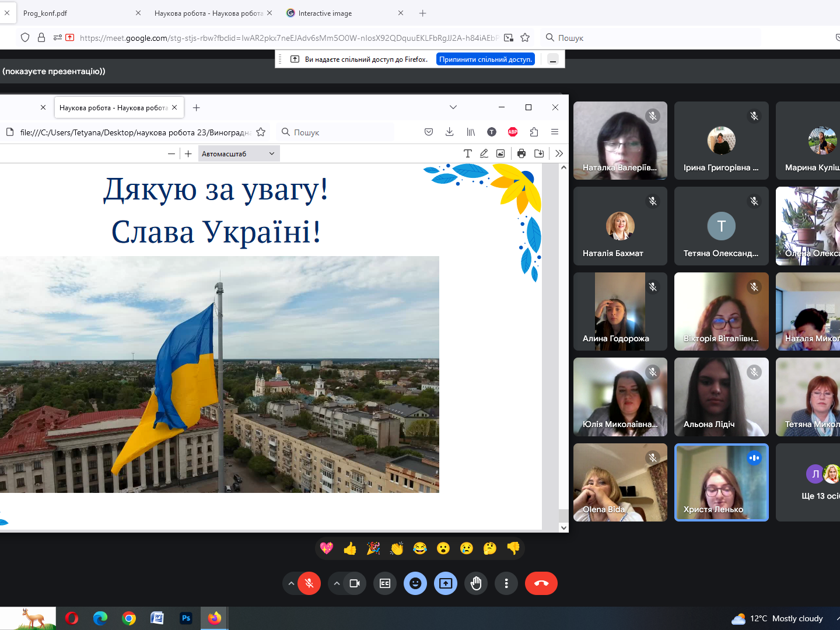
Task: Expand audio settings arrow beside microphone
Action: pos(291,583)
